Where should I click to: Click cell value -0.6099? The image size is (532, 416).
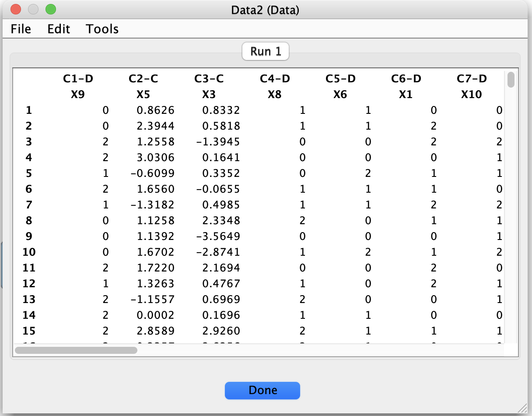coord(153,173)
